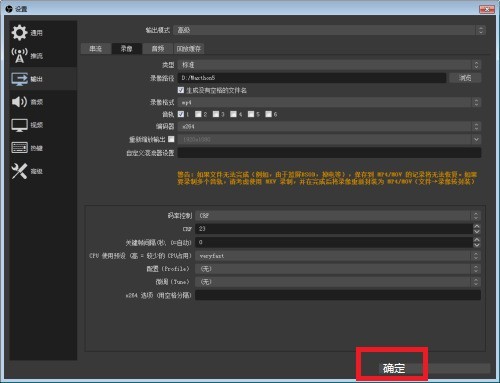Switch to the 回放缓存 replay buffer tab

[x=189, y=49]
